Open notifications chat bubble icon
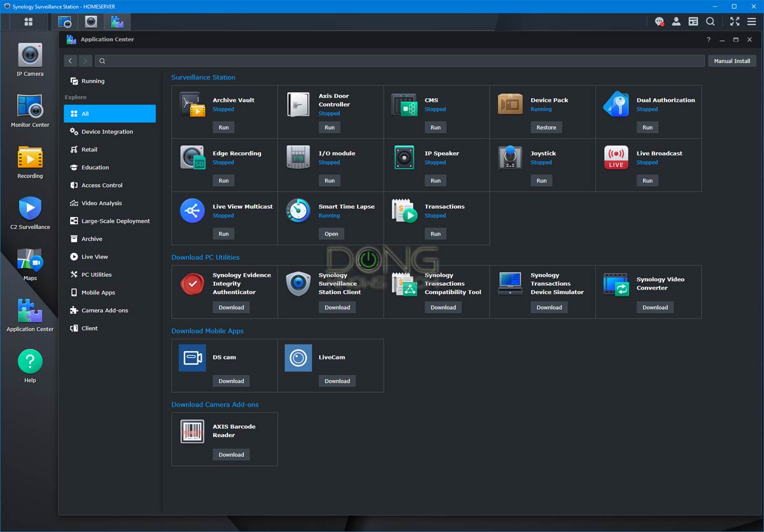 pyautogui.click(x=660, y=22)
